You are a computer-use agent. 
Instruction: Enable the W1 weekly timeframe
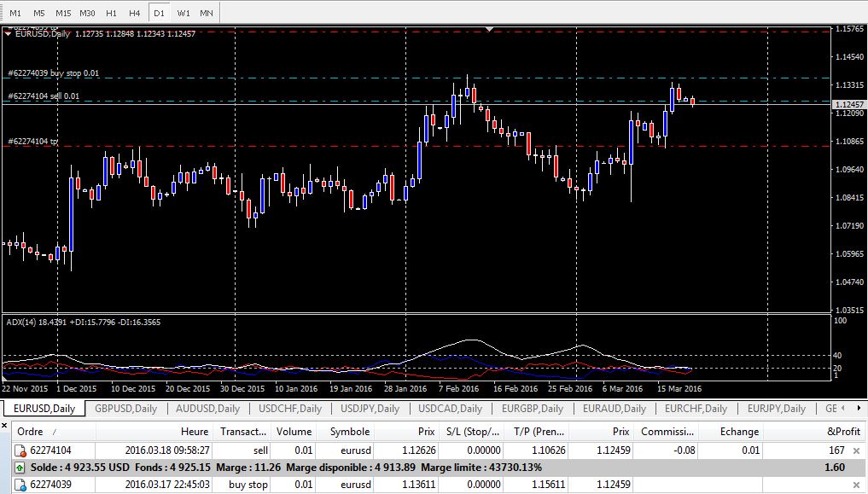coord(184,14)
